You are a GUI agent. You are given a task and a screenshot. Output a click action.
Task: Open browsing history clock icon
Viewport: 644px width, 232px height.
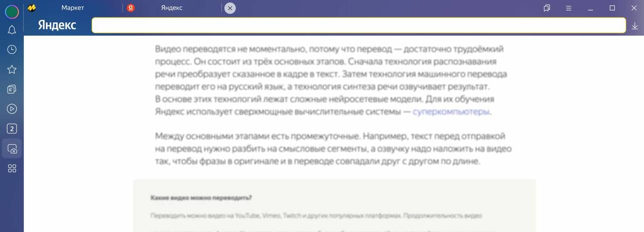12,49
